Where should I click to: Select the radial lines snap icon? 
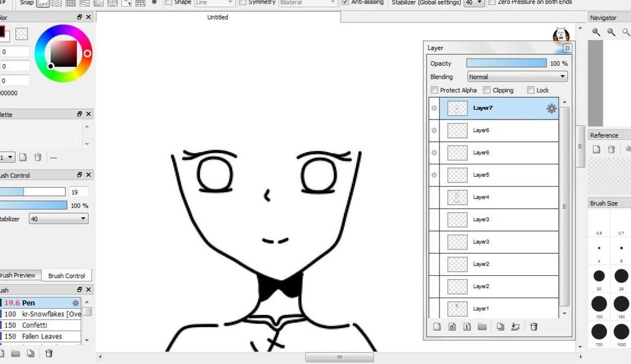98,3
